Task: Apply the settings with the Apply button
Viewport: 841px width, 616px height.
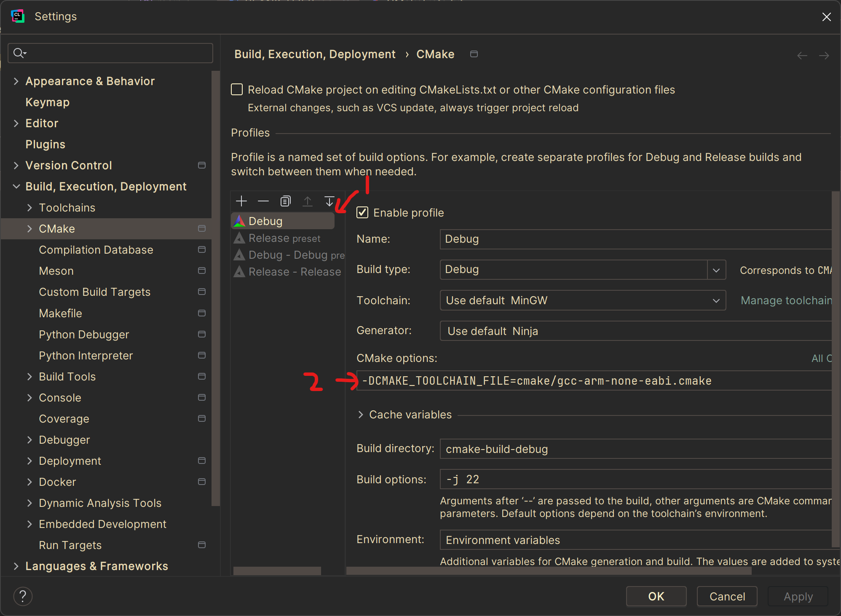Action: tap(798, 596)
